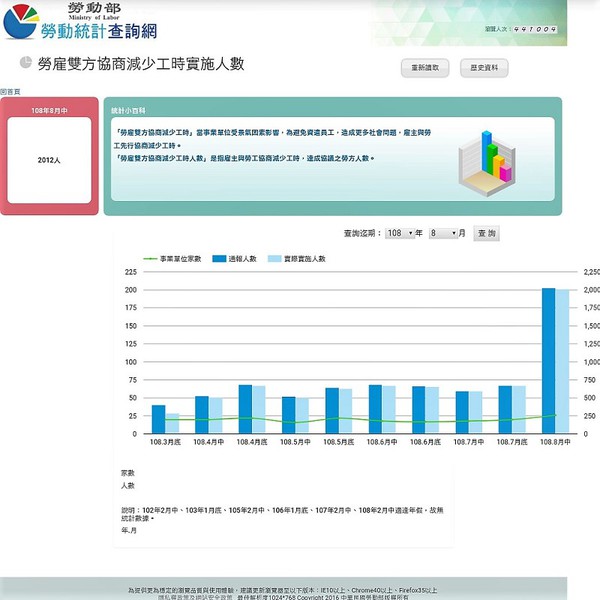Click the 108.3月底 dark blue bar
This screenshot has height=600, width=600.
click(x=158, y=419)
